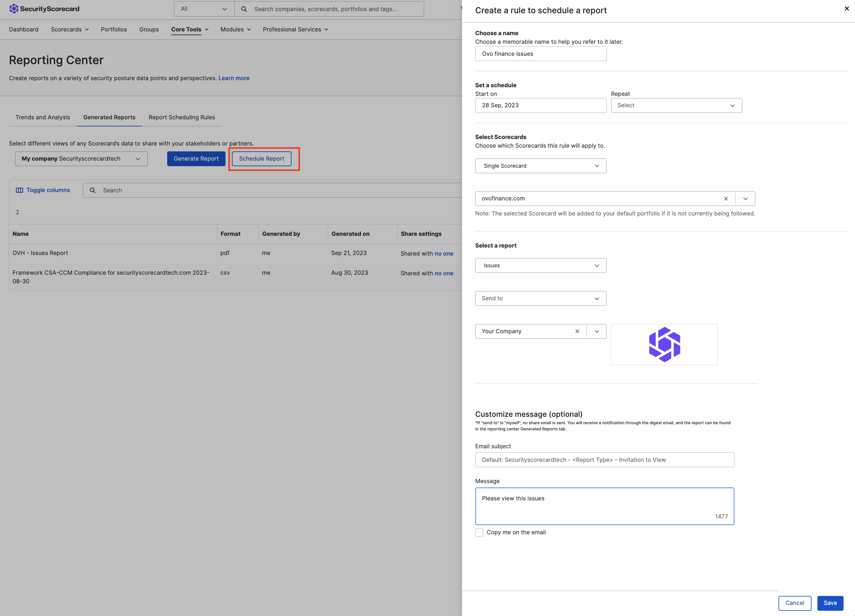Open the Portfolios nav item
The width and height of the screenshot is (855, 616).
click(114, 29)
